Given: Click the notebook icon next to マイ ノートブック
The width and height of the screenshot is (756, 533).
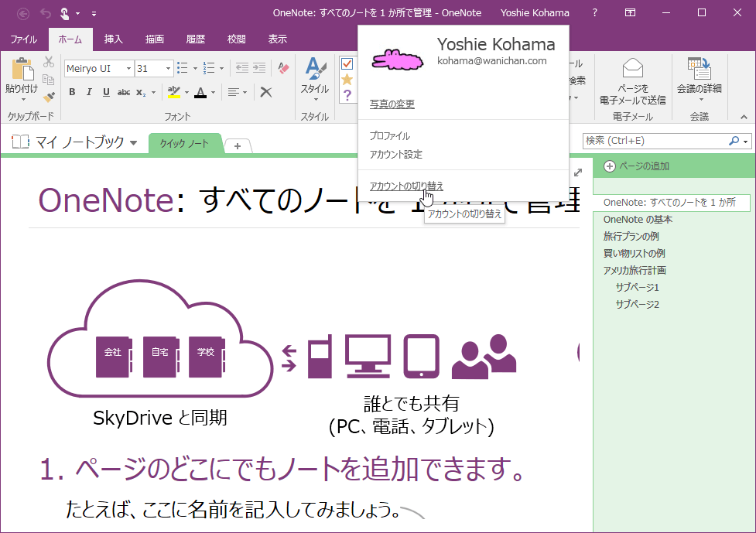Looking at the screenshot, I should [20, 142].
